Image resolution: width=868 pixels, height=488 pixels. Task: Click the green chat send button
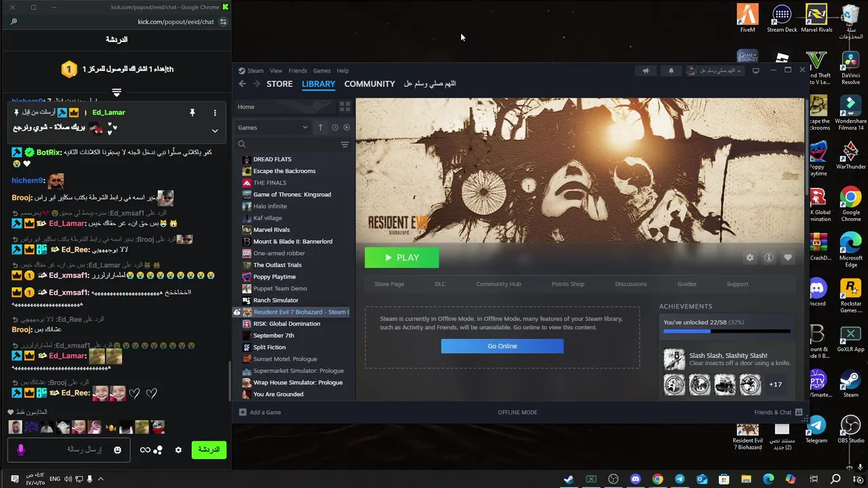[208, 449]
